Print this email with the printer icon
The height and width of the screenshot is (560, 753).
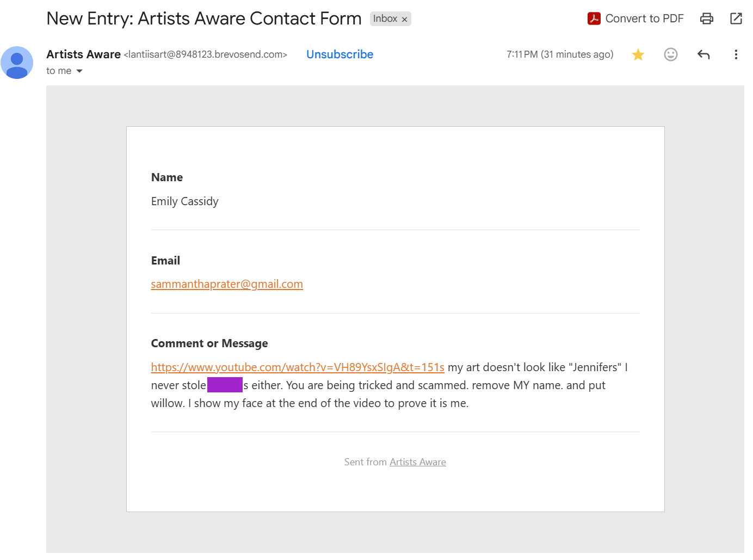707,19
